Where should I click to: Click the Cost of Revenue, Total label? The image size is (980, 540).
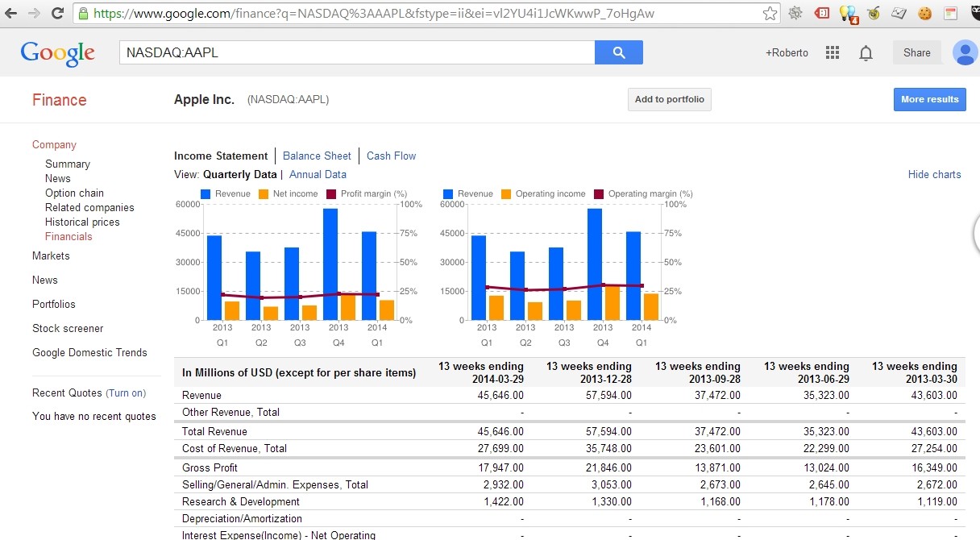[x=235, y=449]
